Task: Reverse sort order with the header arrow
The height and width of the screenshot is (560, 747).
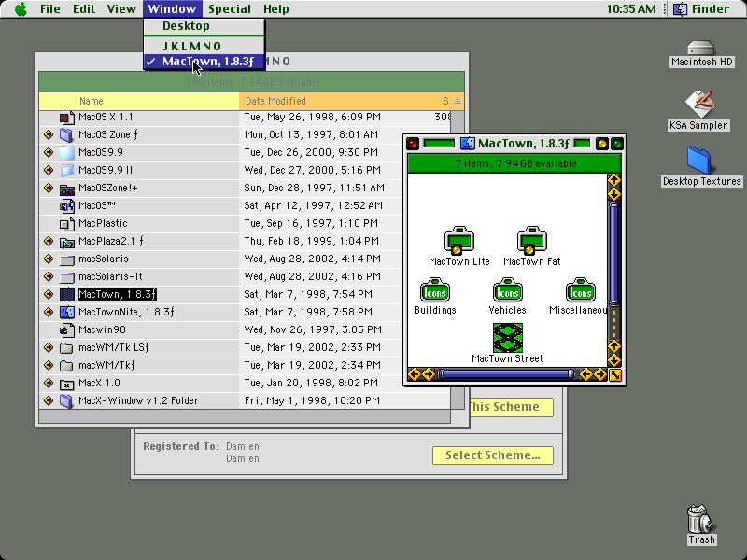Action: (458, 101)
